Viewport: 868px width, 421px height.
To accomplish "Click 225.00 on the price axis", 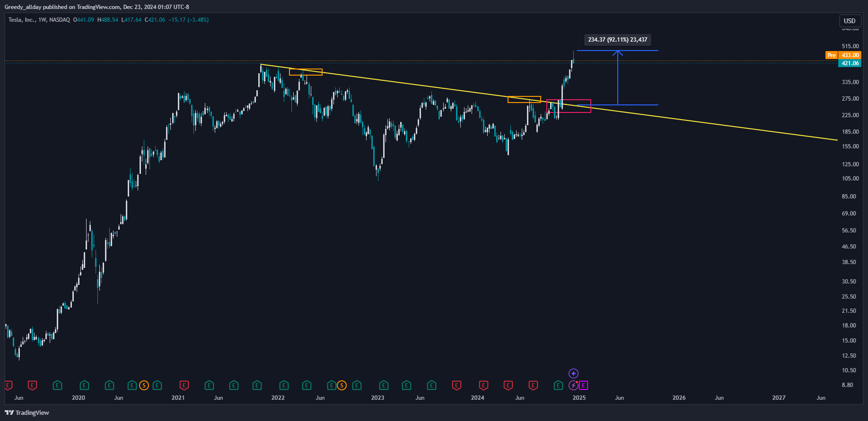I will [850, 115].
